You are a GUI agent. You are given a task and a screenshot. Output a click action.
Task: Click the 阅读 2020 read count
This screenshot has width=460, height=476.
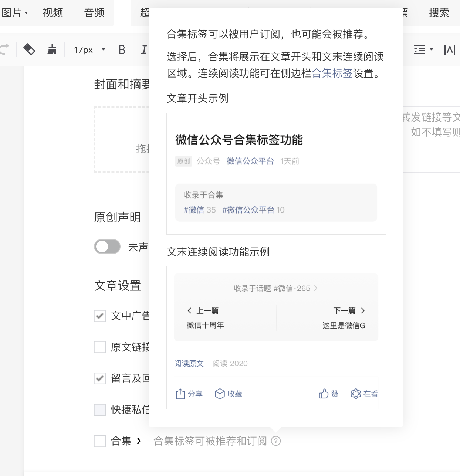click(230, 364)
